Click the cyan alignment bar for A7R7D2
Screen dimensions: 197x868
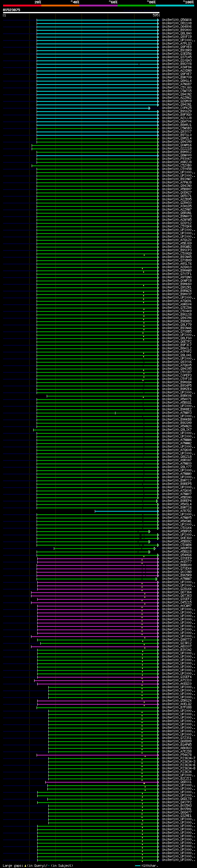coord(127,511)
